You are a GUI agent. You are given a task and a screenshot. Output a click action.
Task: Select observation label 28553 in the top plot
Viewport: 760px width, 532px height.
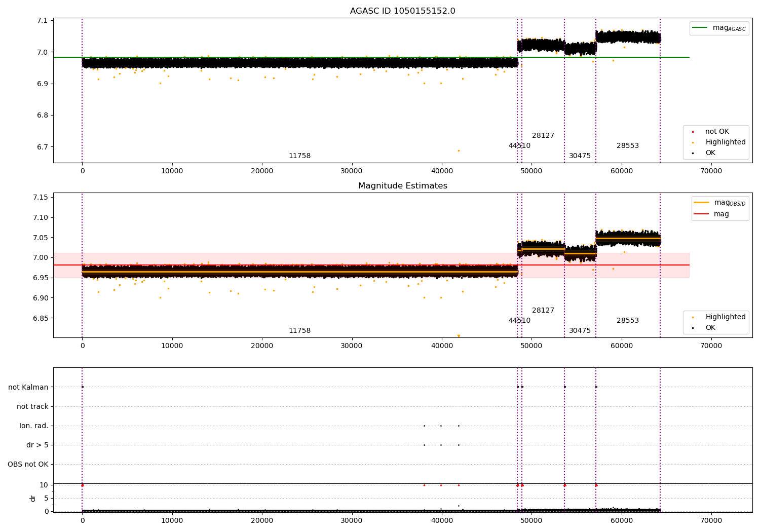628,146
